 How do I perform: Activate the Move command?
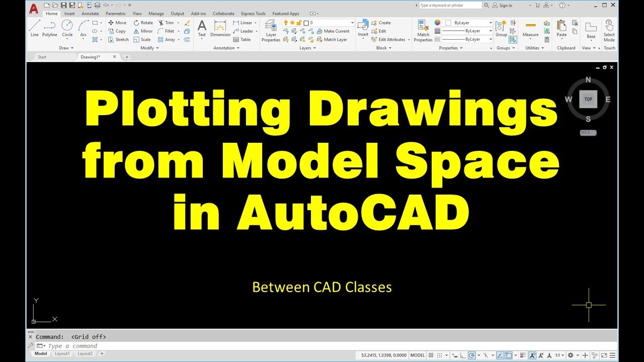117,23
